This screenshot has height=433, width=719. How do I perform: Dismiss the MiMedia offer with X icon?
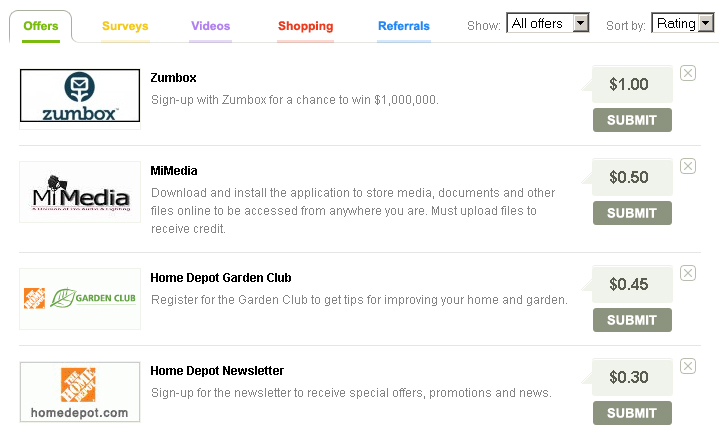687,166
